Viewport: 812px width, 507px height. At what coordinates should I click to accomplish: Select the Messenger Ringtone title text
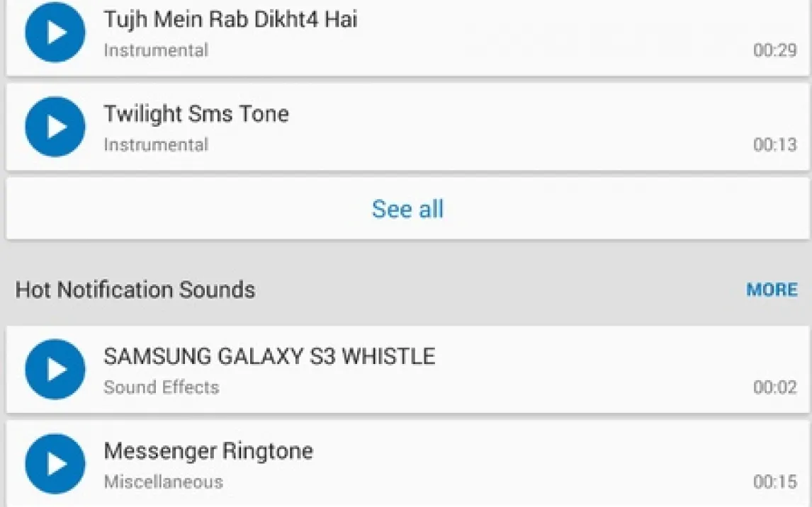coord(208,451)
